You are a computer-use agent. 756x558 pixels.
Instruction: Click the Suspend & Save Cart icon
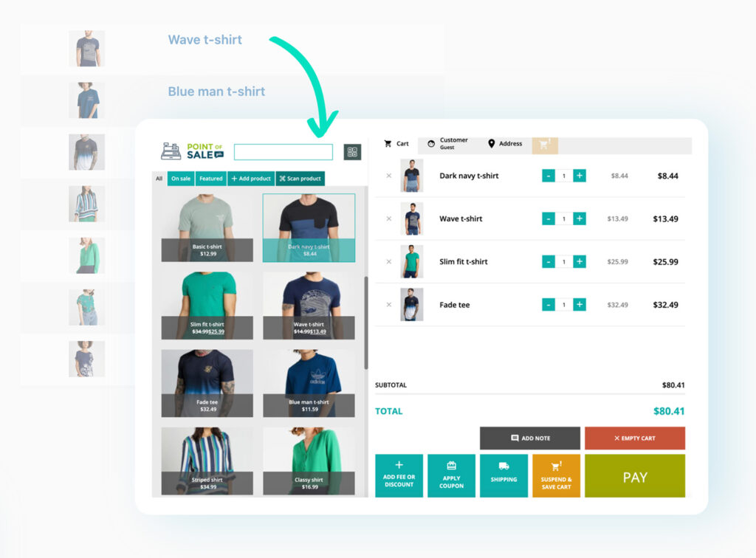click(x=556, y=466)
